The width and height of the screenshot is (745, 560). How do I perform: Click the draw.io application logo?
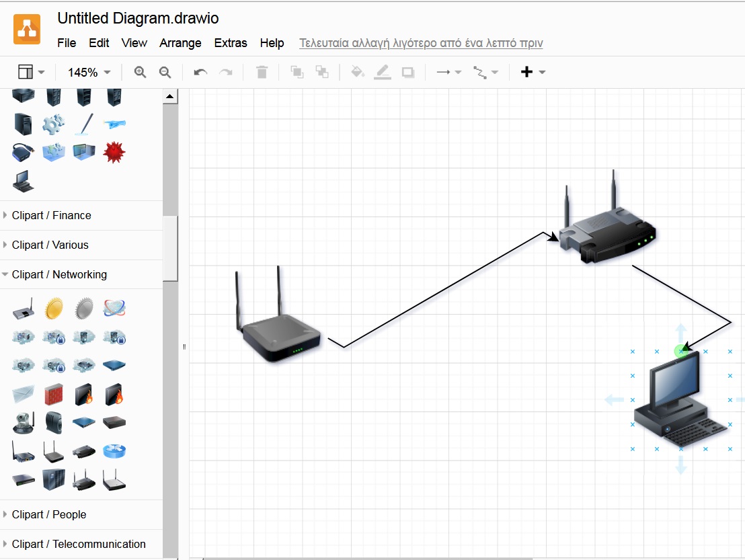(27, 30)
